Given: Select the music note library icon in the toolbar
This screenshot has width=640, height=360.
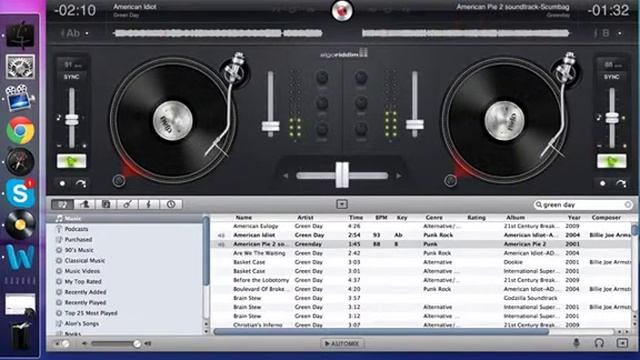Looking at the screenshot, I should (62, 204).
